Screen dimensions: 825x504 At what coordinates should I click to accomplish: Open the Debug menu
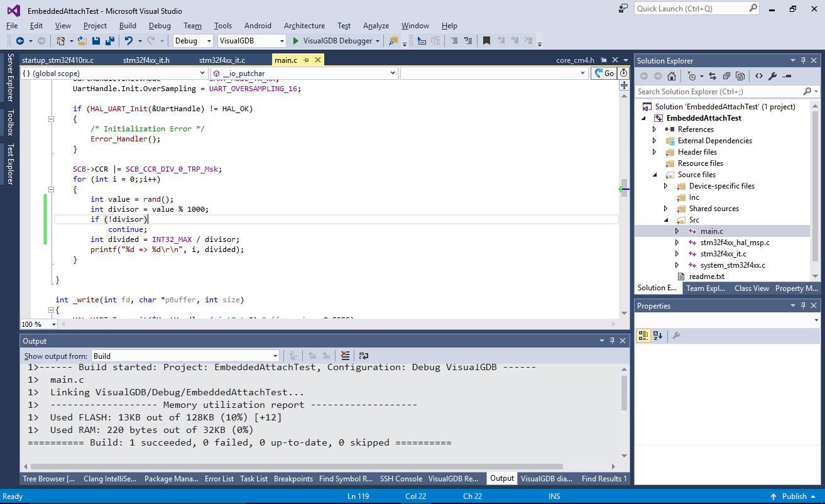click(160, 26)
